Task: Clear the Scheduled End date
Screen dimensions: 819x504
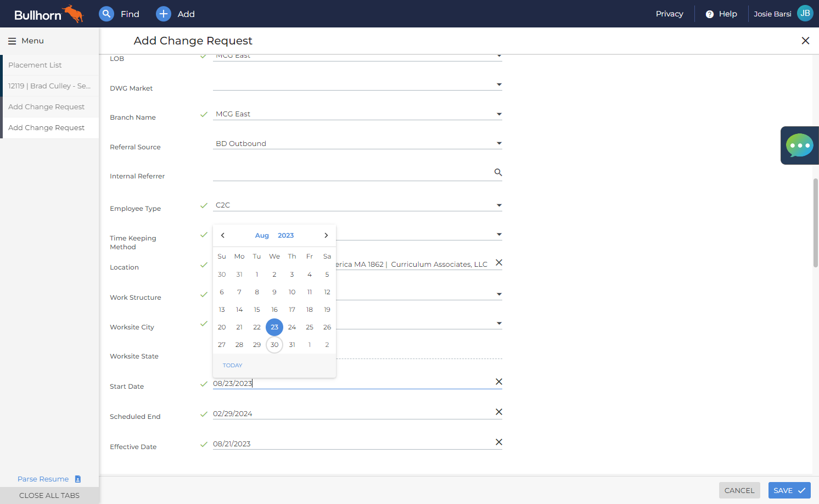Action: pos(499,412)
